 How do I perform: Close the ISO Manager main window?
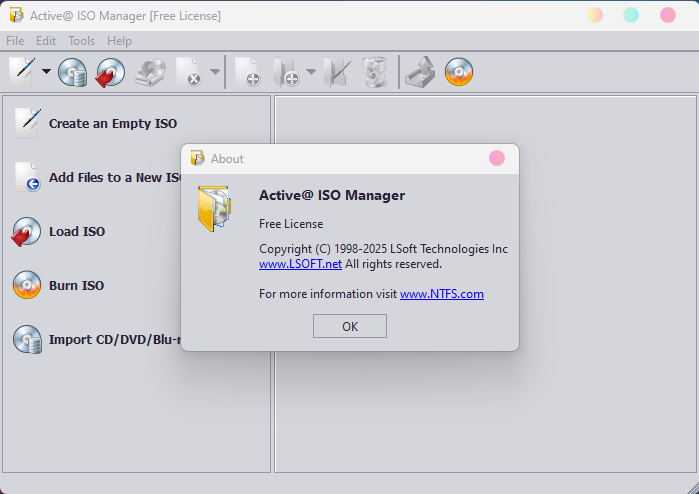(668, 15)
